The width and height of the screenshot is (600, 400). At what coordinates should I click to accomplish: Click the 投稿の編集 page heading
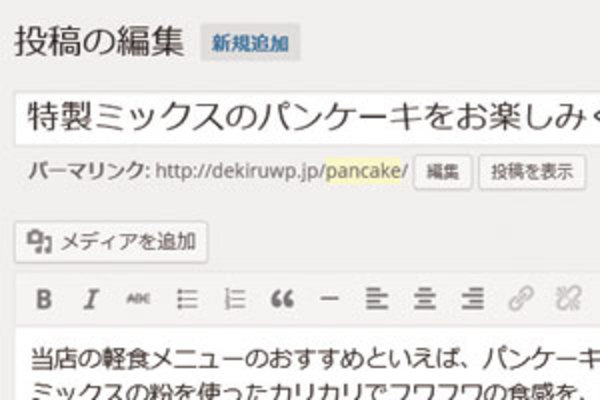[x=99, y=42]
